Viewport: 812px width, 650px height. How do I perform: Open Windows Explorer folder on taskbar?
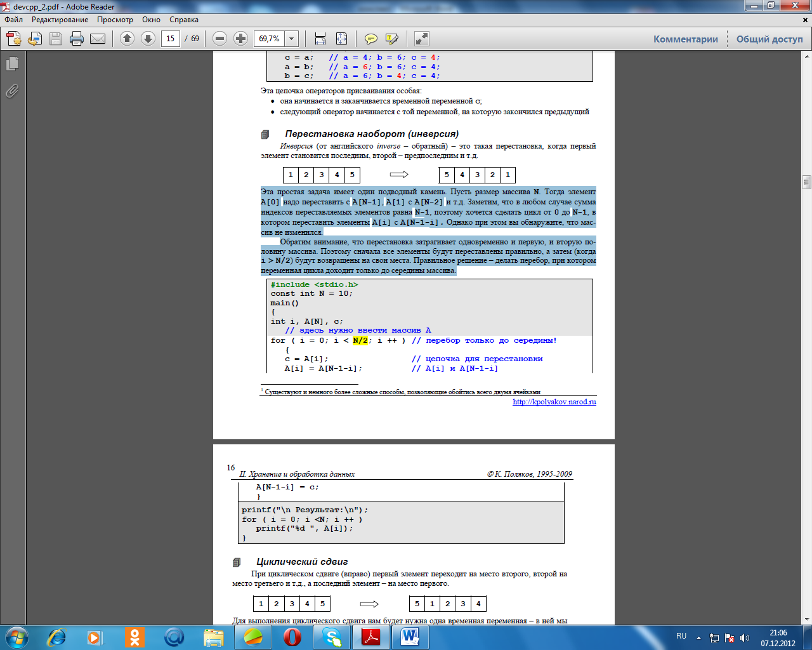tap(214, 637)
